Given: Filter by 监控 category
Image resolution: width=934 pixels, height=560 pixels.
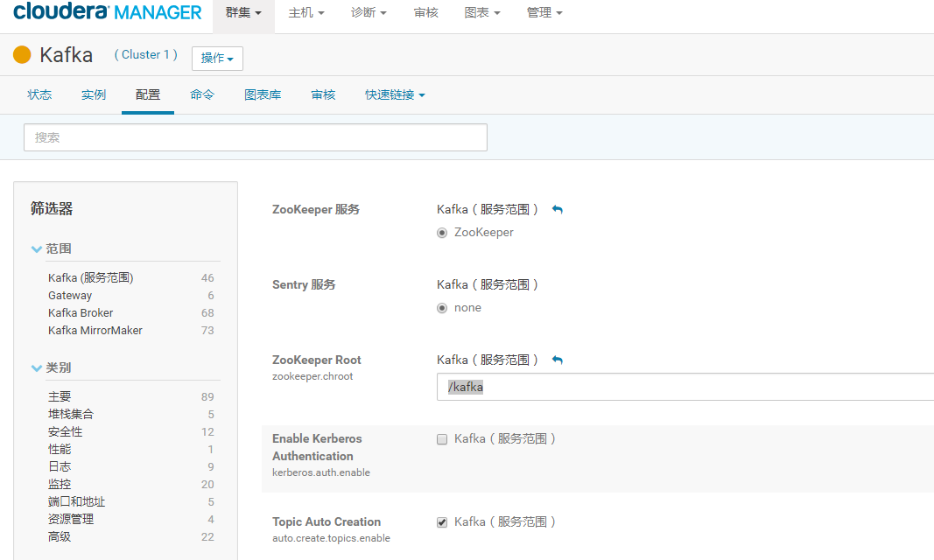Looking at the screenshot, I should (60, 485).
